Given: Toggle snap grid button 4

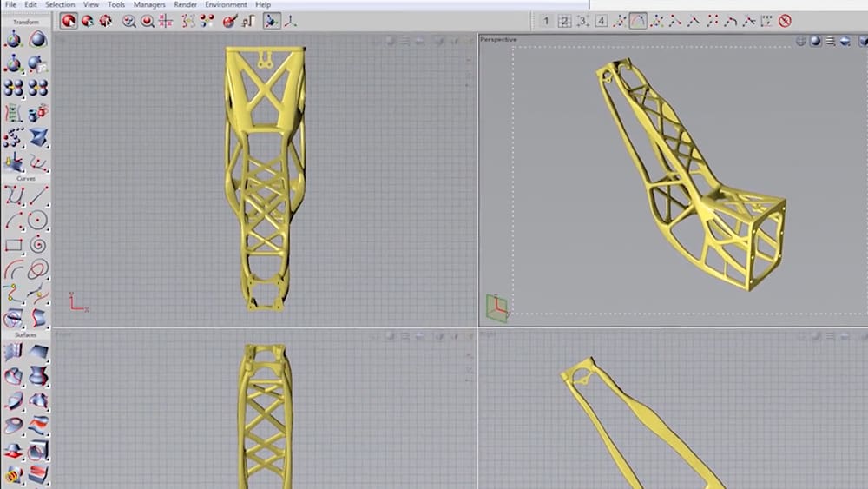Looking at the screenshot, I should coord(602,21).
